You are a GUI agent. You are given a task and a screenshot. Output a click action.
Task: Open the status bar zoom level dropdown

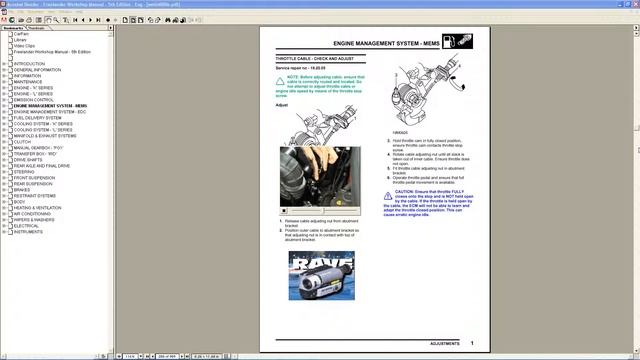click(141, 356)
